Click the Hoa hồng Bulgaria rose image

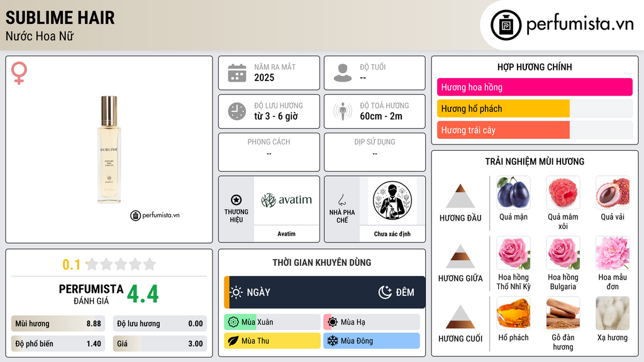tap(563, 253)
